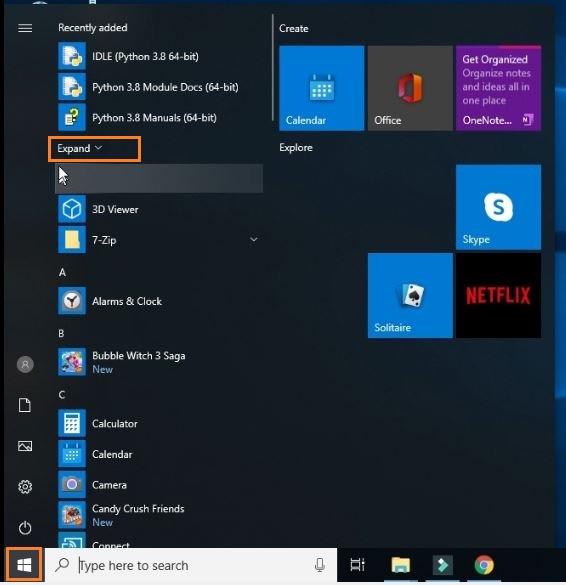This screenshot has height=585, width=566.
Task: Open File Explorer on the taskbar
Action: pyautogui.click(x=400, y=565)
